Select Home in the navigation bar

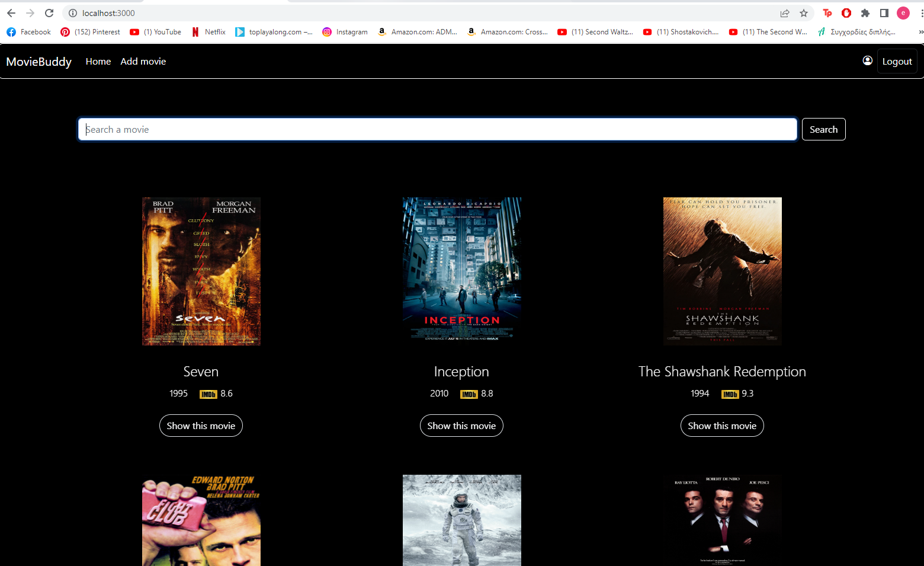pos(98,61)
